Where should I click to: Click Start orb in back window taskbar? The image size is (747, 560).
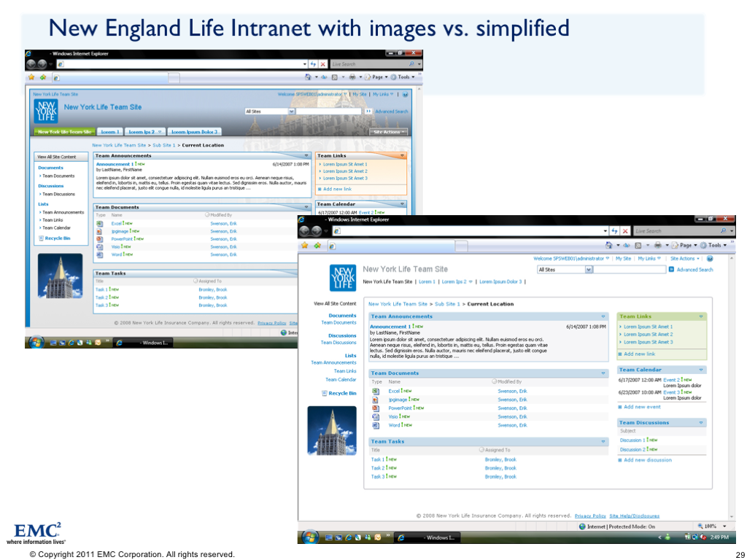[x=36, y=342]
